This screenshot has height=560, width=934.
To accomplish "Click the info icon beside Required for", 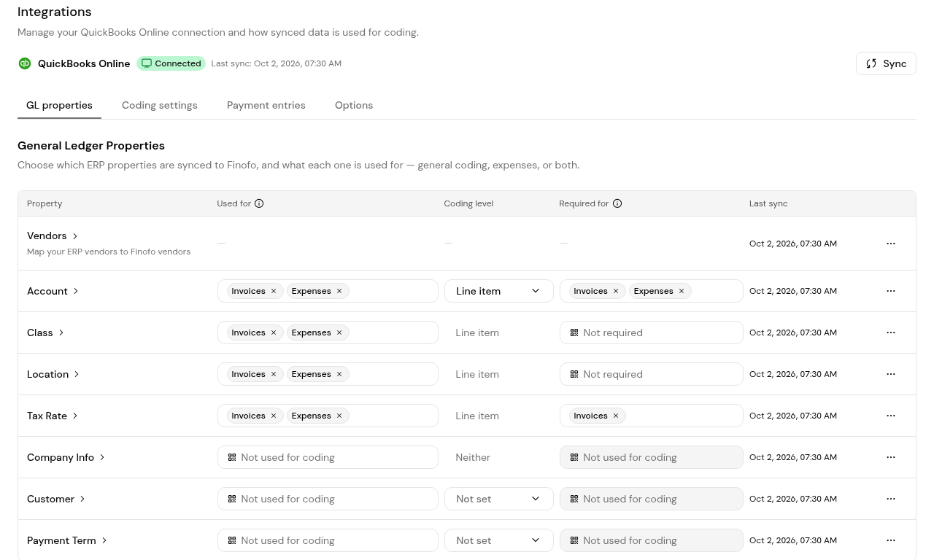I will coord(617,203).
